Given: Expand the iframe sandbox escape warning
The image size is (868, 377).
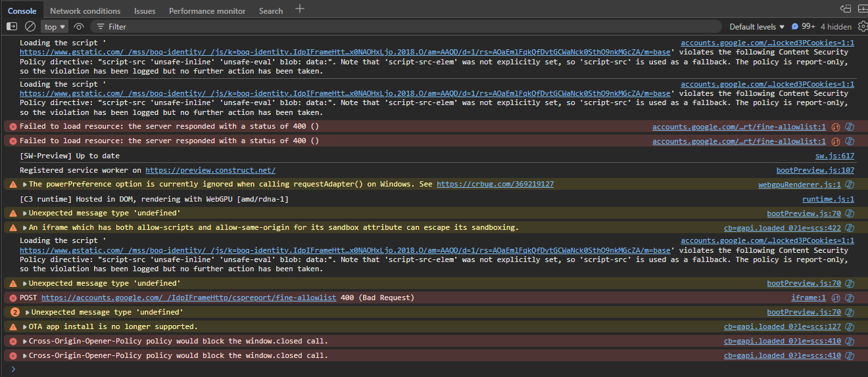Looking at the screenshot, I should [25, 228].
